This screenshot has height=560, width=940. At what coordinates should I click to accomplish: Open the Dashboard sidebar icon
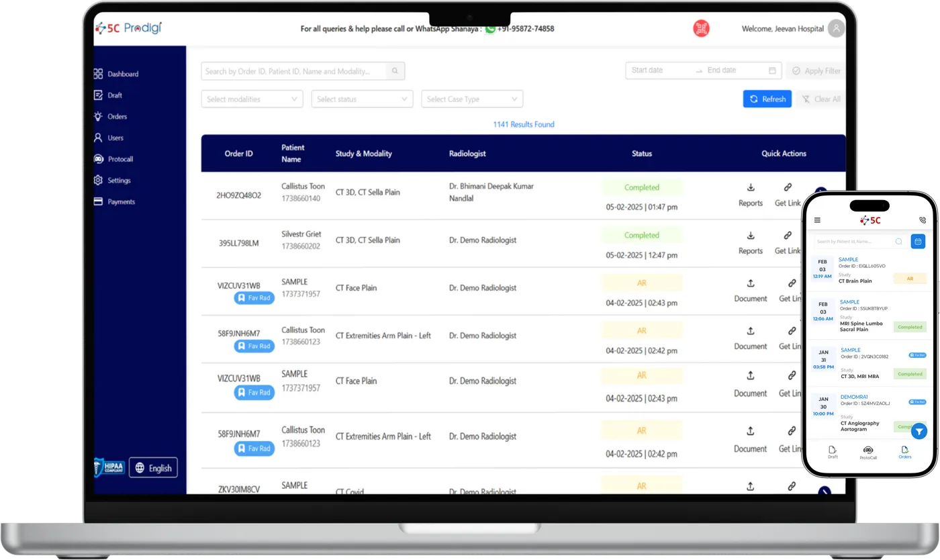pyautogui.click(x=97, y=74)
